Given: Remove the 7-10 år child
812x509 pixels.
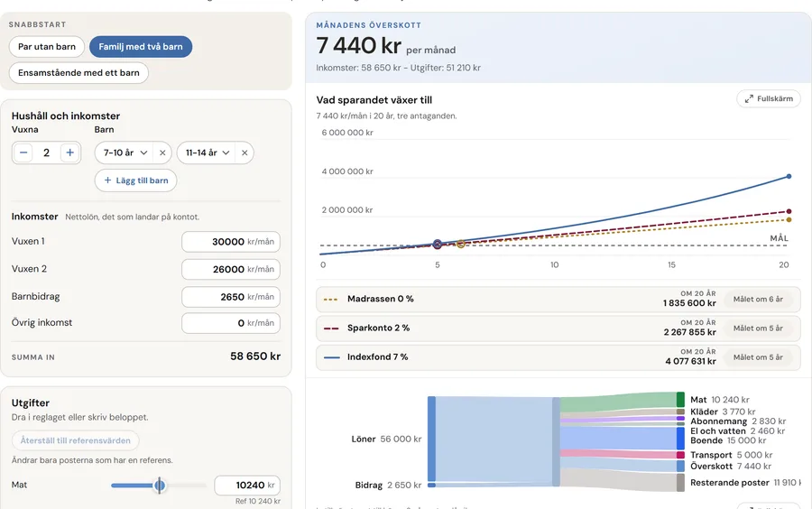Looking at the screenshot, I should click(x=162, y=153).
